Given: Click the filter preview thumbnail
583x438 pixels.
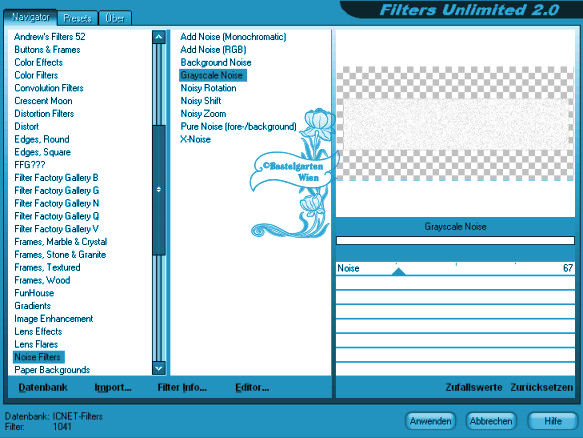Looking at the screenshot, I should (455, 123).
